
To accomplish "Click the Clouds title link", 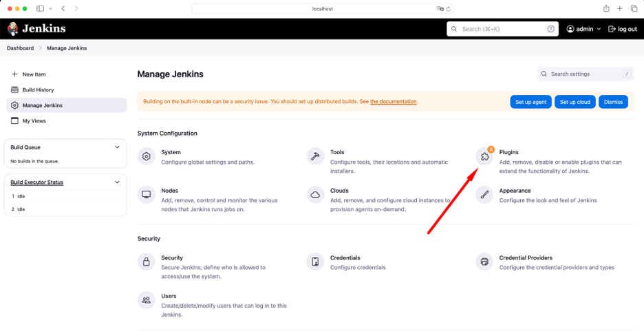I will (x=339, y=191).
